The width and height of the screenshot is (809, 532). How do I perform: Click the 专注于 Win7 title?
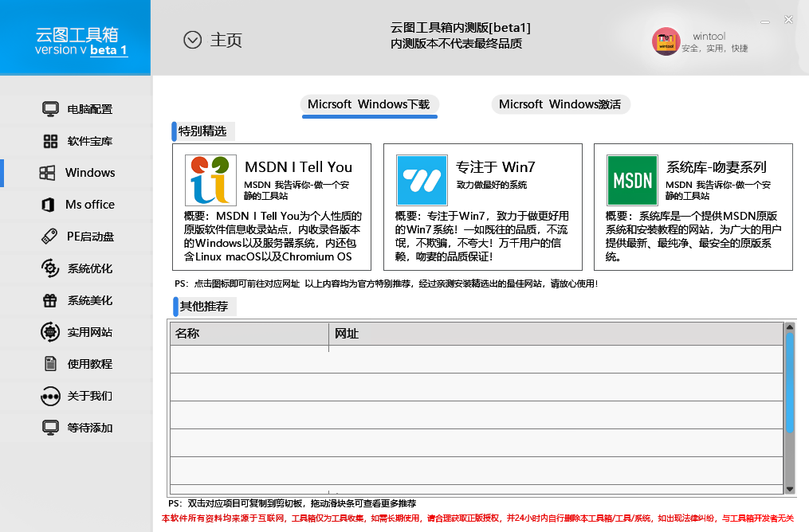click(495, 167)
